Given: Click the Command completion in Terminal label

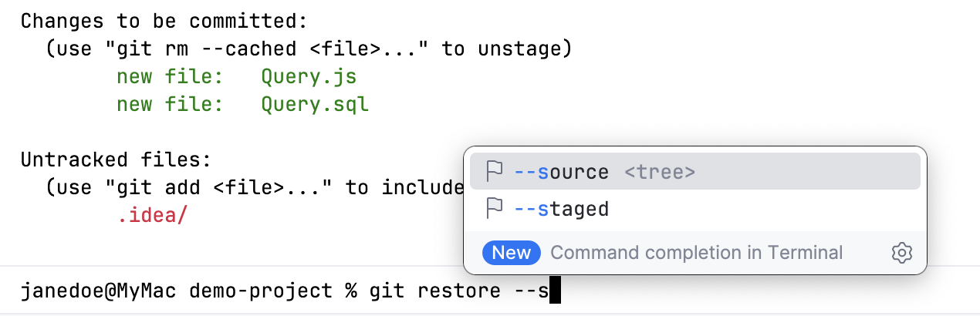Looking at the screenshot, I should tap(697, 253).
